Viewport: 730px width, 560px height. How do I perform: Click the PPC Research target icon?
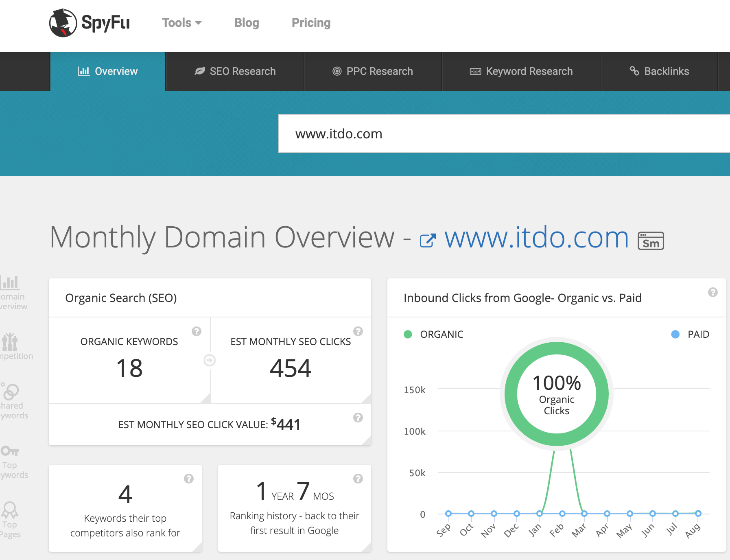point(337,71)
